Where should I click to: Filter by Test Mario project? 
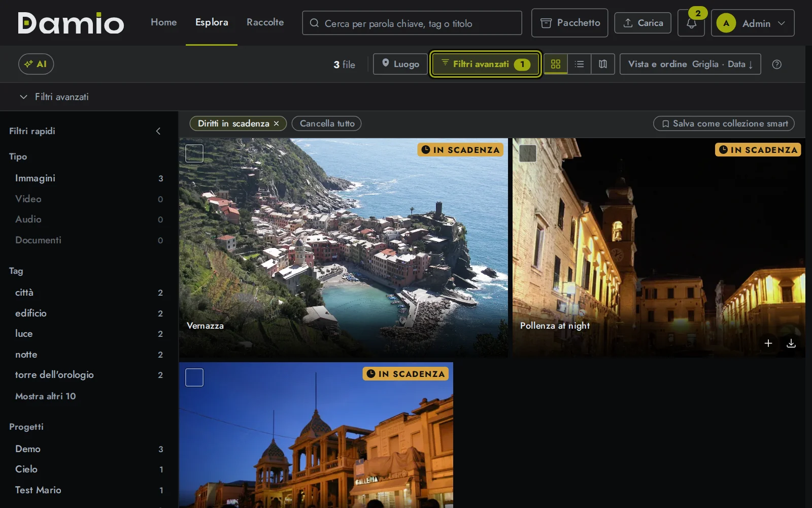click(x=89, y=490)
